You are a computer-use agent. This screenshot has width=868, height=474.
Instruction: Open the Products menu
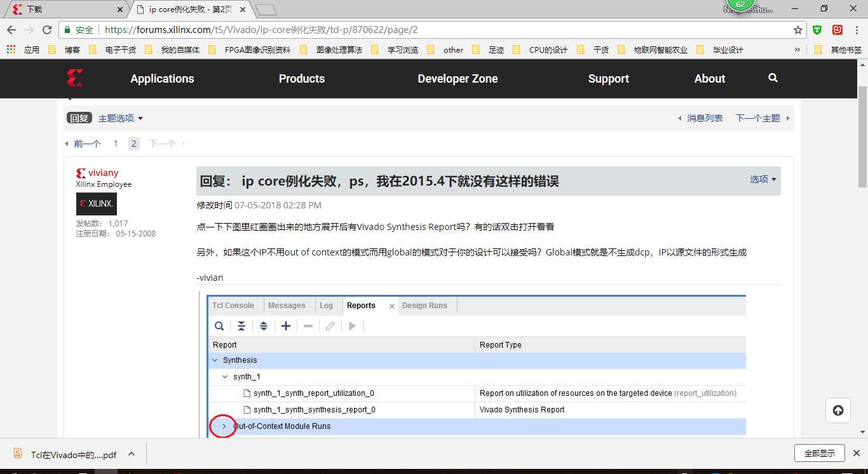(x=302, y=79)
